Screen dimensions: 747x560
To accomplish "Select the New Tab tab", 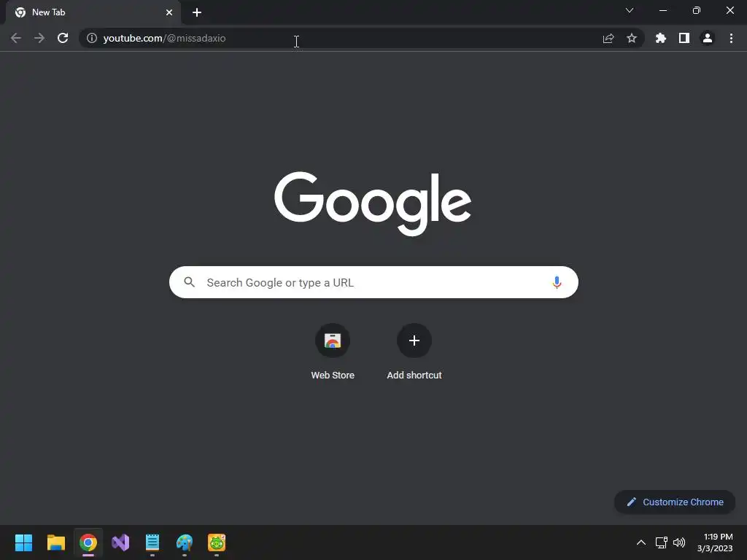I will (x=93, y=12).
